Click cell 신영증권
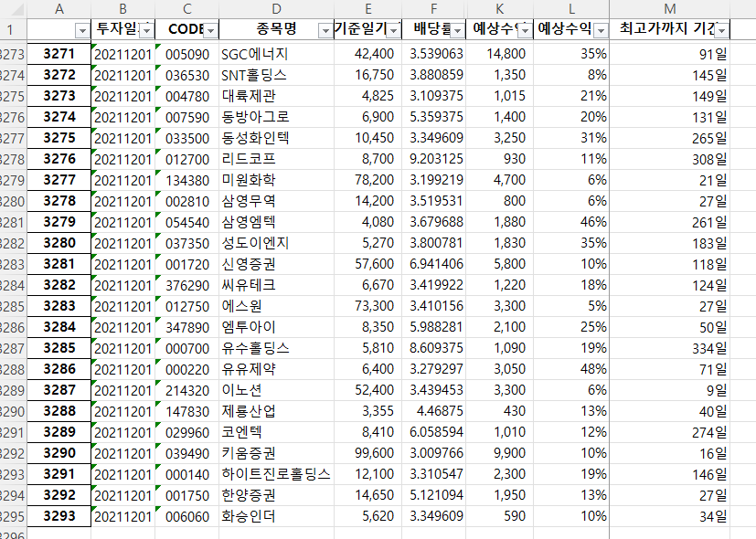This screenshot has height=539, width=756. coord(276,264)
